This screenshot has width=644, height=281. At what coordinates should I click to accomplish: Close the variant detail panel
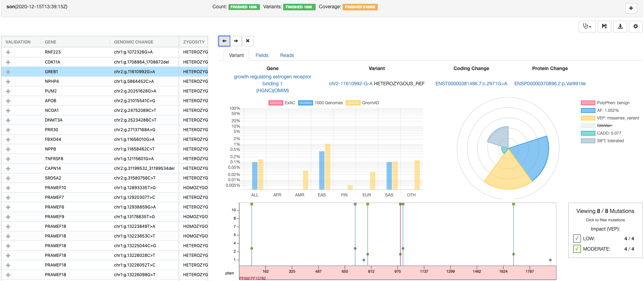coord(248,41)
